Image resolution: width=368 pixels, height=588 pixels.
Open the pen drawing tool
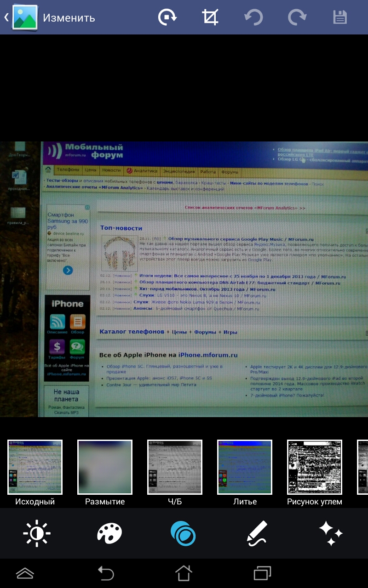coord(257,533)
